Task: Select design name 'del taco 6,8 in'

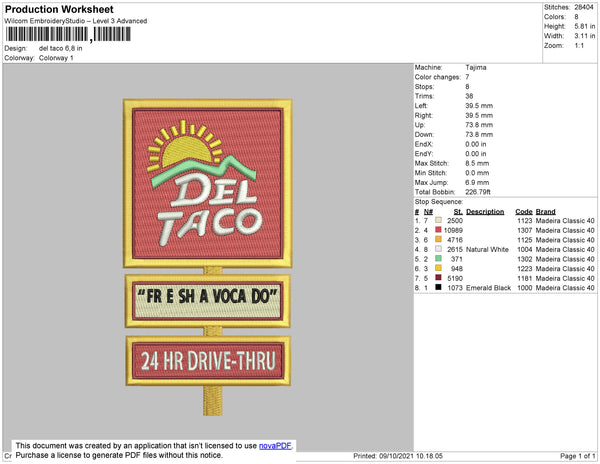Action: click(60, 49)
